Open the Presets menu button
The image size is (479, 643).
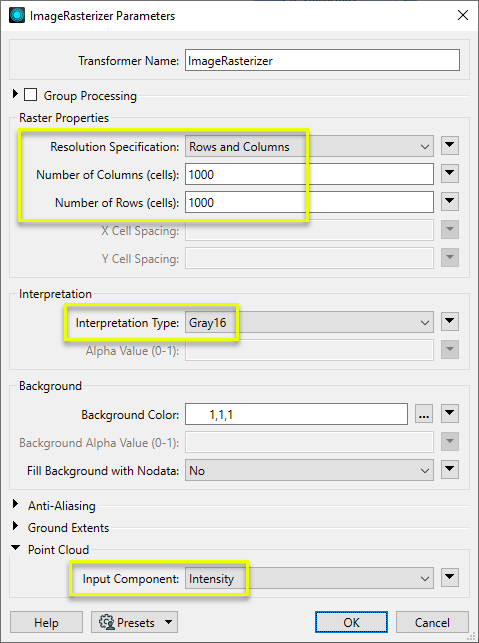pyautogui.click(x=135, y=622)
